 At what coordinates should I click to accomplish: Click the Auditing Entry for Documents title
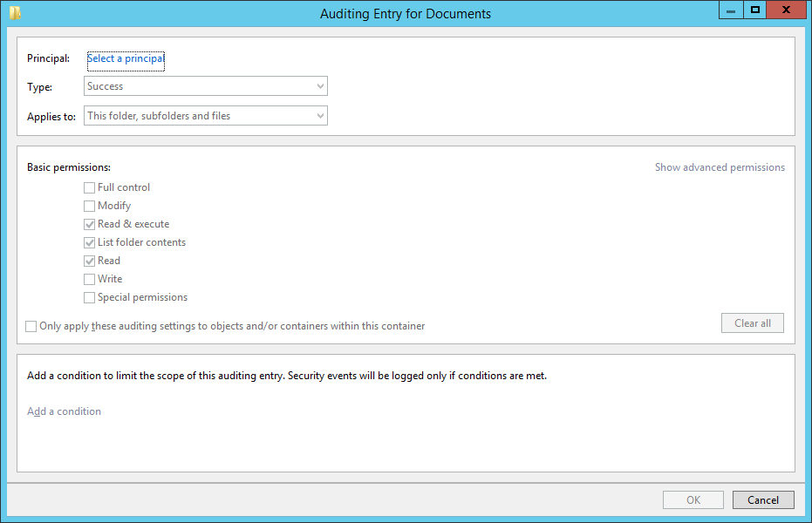coord(406,13)
